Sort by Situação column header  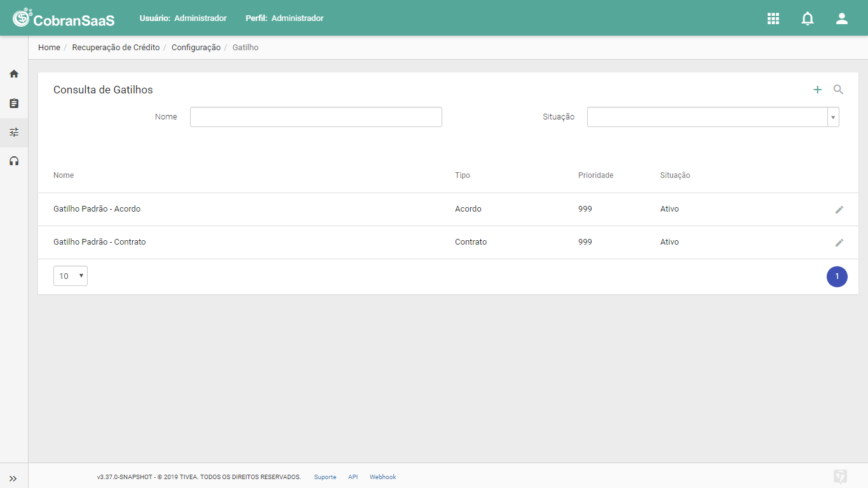point(675,175)
